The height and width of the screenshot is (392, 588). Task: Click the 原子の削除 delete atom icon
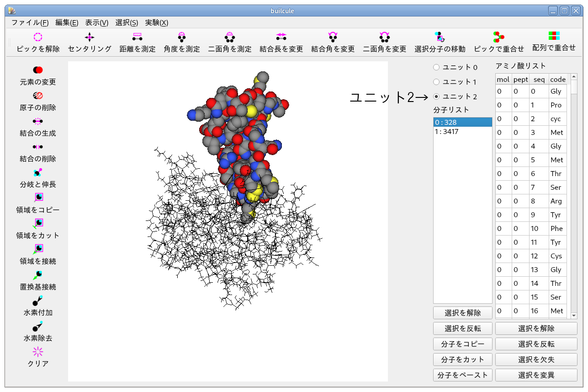pyautogui.click(x=38, y=96)
